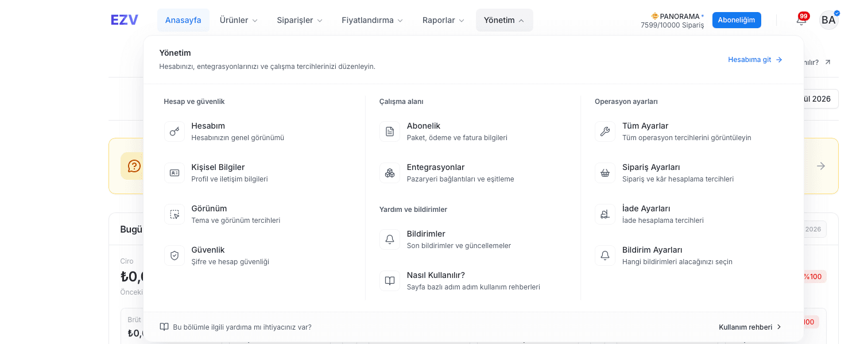The width and height of the screenshot is (868, 344).
Task: Open the Entegrasyonlar cubes icon
Action: 390,173
